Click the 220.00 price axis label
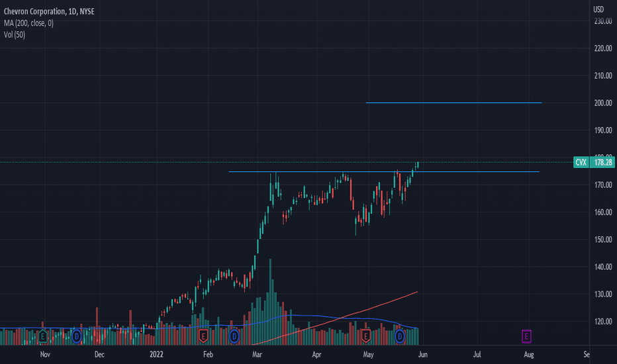Viewport: 617px width, 364px height. point(603,48)
